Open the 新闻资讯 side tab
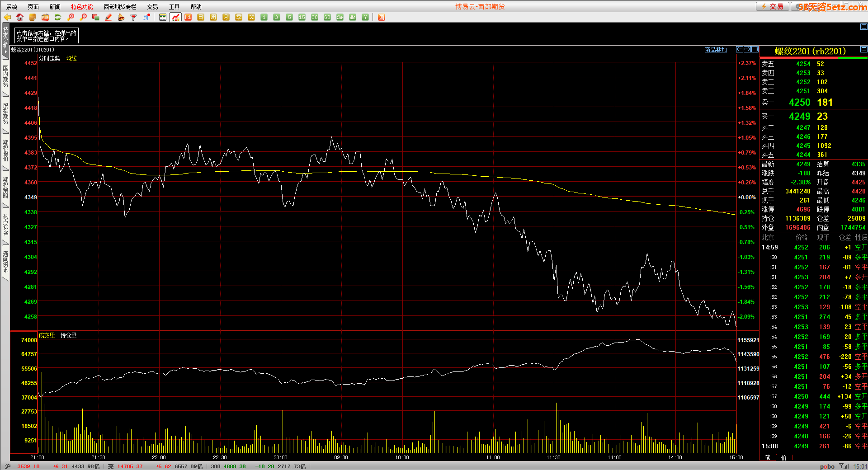868x470 pixels. (x=5, y=262)
